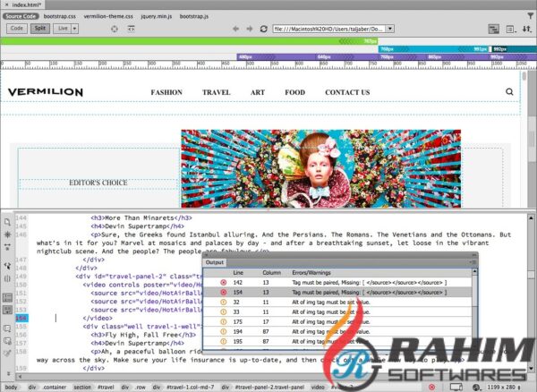Click the colorful hero image
Viewport: 537px width, 392px height.
tap(321, 168)
